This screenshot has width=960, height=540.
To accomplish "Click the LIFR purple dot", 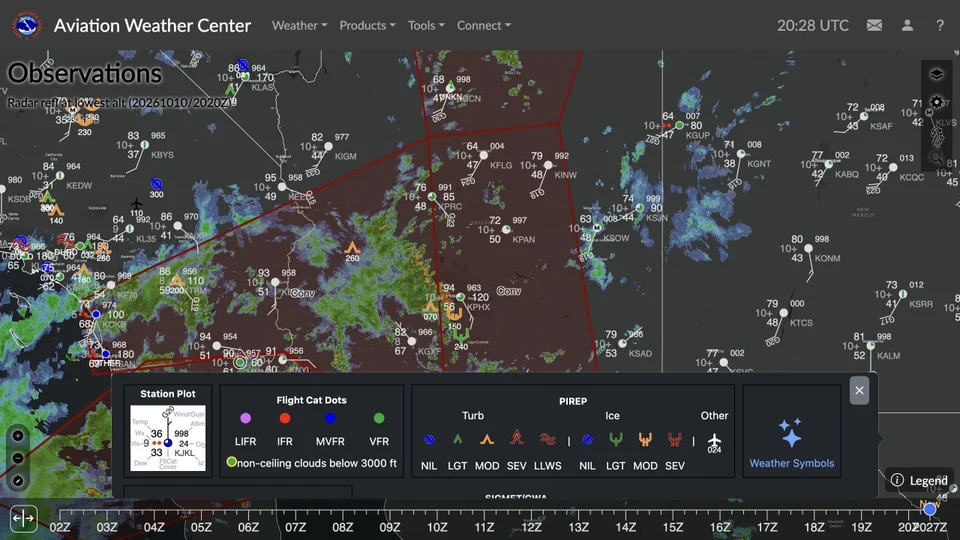I will pyautogui.click(x=246, y=418).
